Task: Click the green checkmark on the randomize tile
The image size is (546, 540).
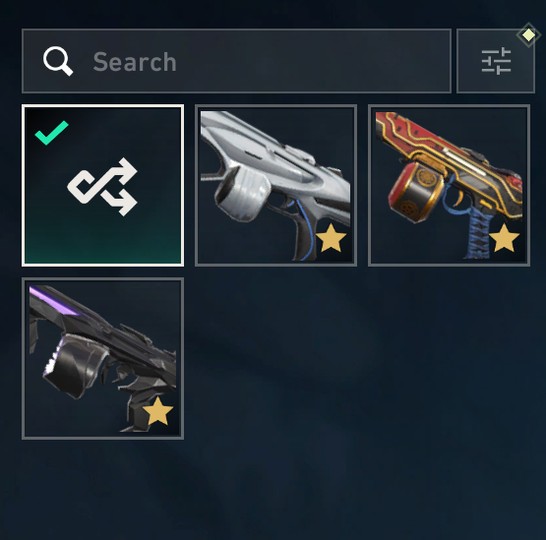Action: [x=52, y=132]
